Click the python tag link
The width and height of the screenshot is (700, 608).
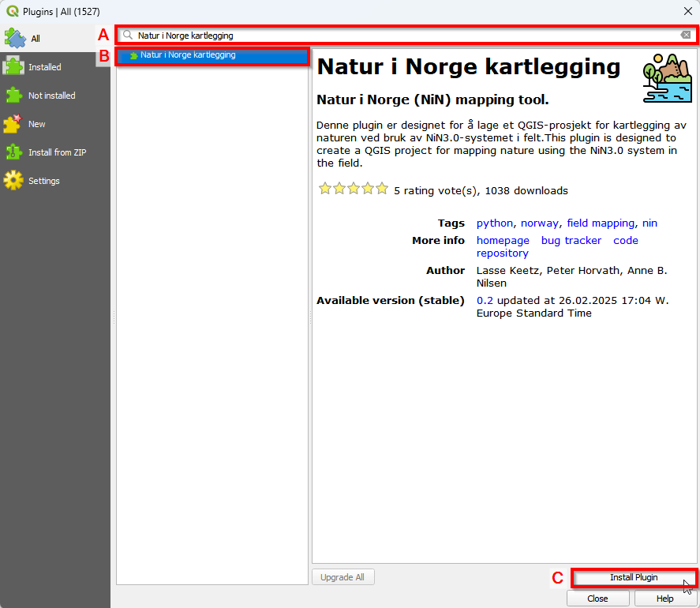point(494,223)
